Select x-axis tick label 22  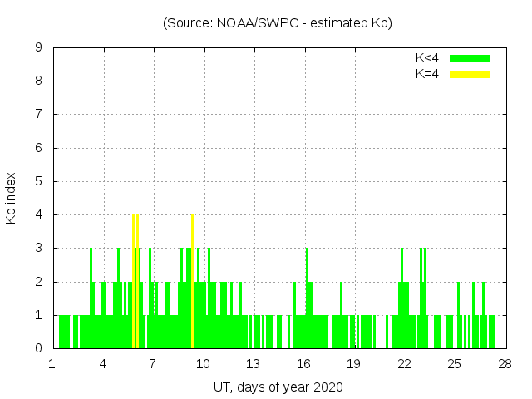coord(404,363)
